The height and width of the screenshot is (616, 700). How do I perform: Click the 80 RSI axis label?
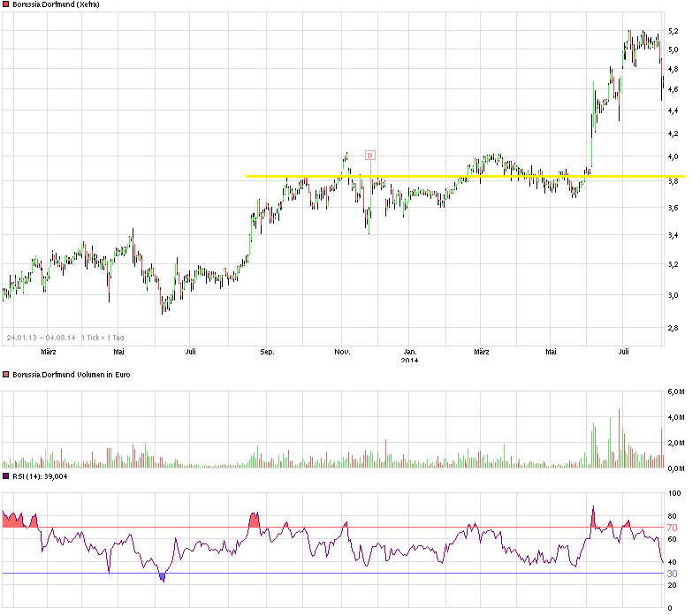[672, 516]
